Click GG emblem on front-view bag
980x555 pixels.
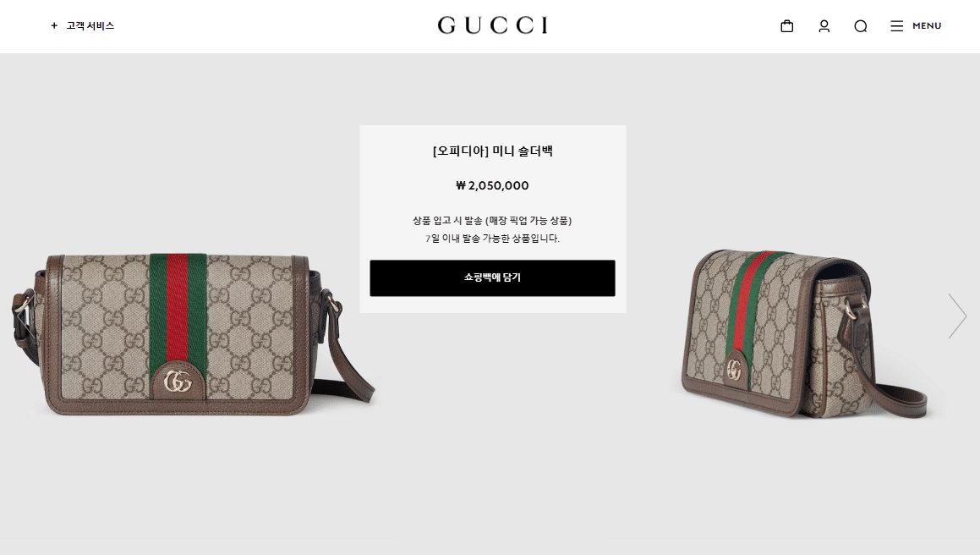(178, 381)
